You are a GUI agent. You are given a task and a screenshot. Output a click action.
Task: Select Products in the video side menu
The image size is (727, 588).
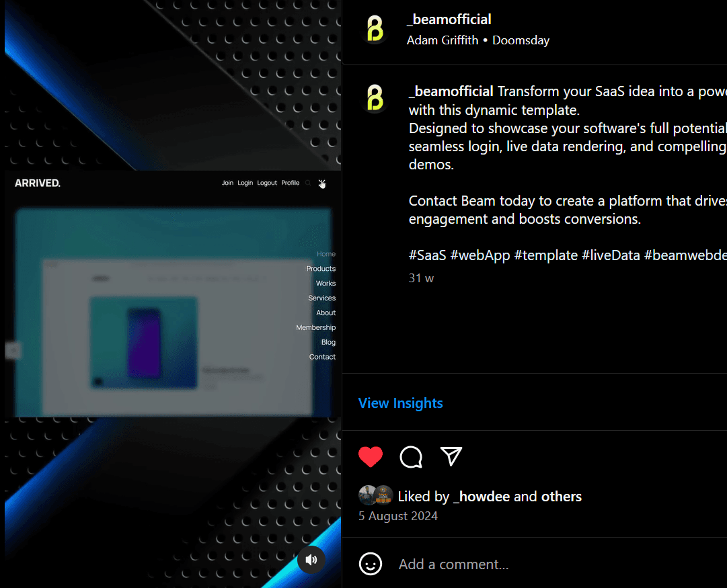[x=321, y=269]
